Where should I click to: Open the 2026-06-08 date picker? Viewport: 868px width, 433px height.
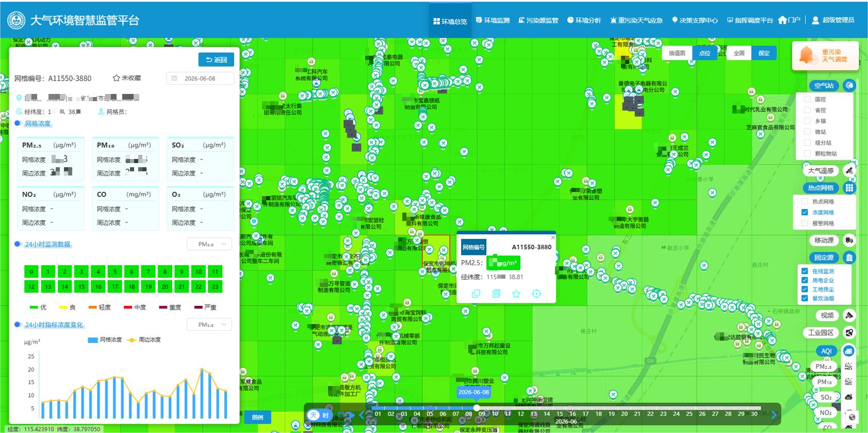pos(200,78)
